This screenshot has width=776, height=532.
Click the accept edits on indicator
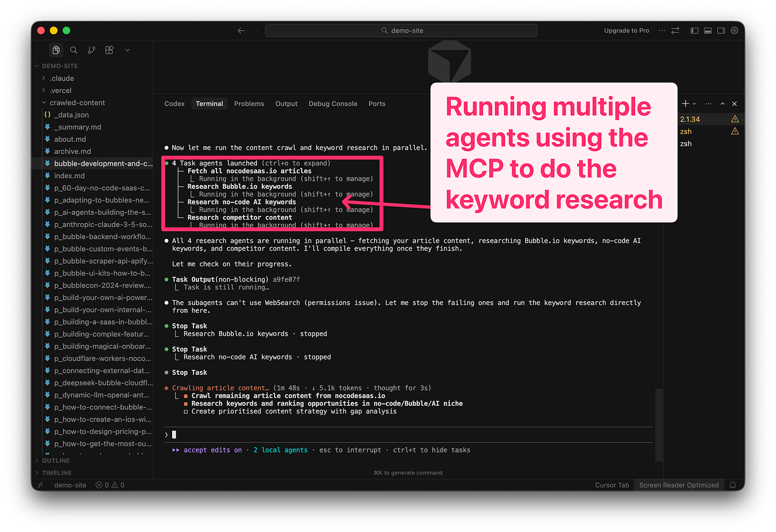[x=212, y=450]
